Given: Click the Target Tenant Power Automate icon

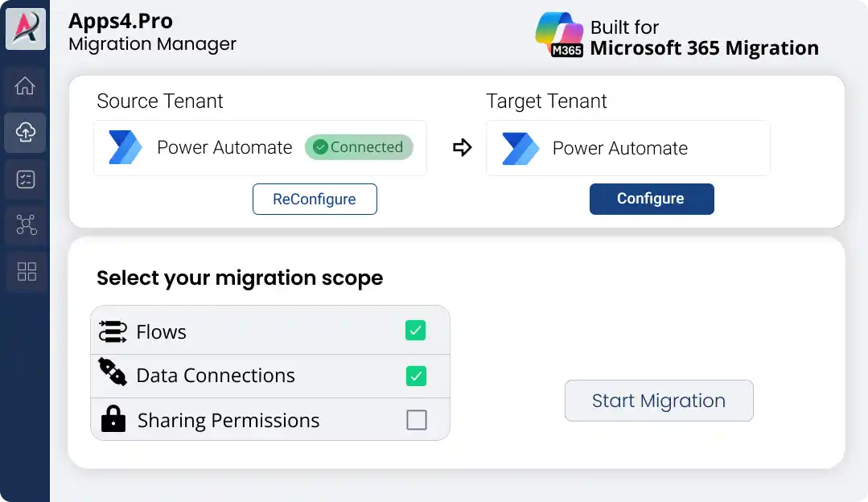Looking at the screenshot, I should click(x=520, y=148).
